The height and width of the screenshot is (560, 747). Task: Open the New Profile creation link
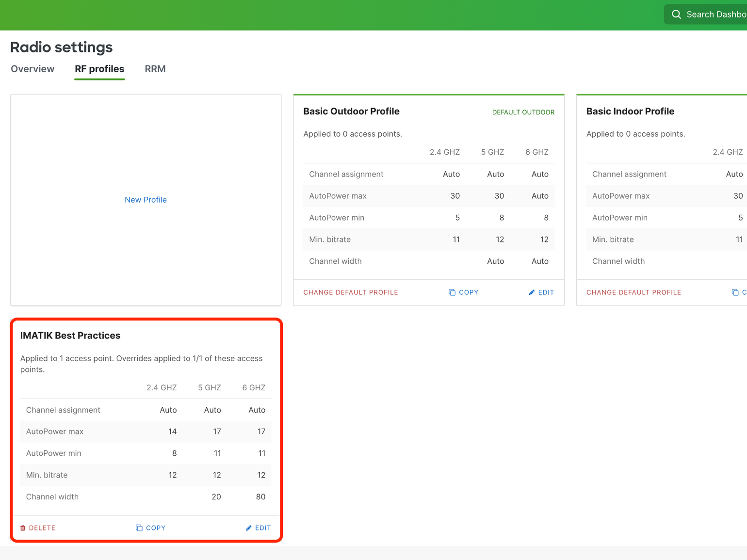pyautogui.click(x=146, y=199)
